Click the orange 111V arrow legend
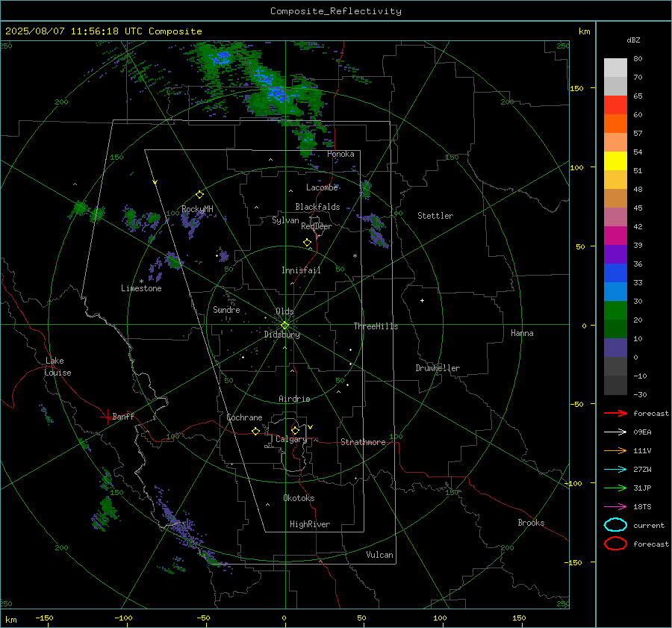Image resolution: width=672 pixels, height=628 pixels. 615,450
